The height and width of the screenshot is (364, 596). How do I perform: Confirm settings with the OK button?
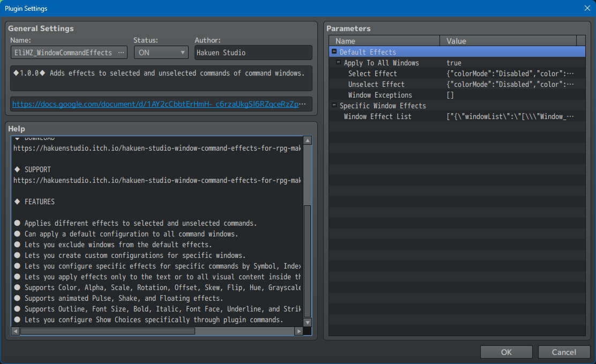click(506, 352)
